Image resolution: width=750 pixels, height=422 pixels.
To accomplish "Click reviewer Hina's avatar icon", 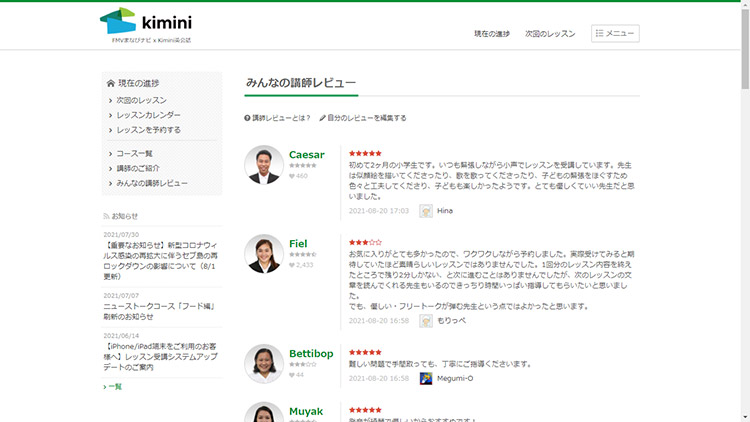I will [x=426, y=211].
